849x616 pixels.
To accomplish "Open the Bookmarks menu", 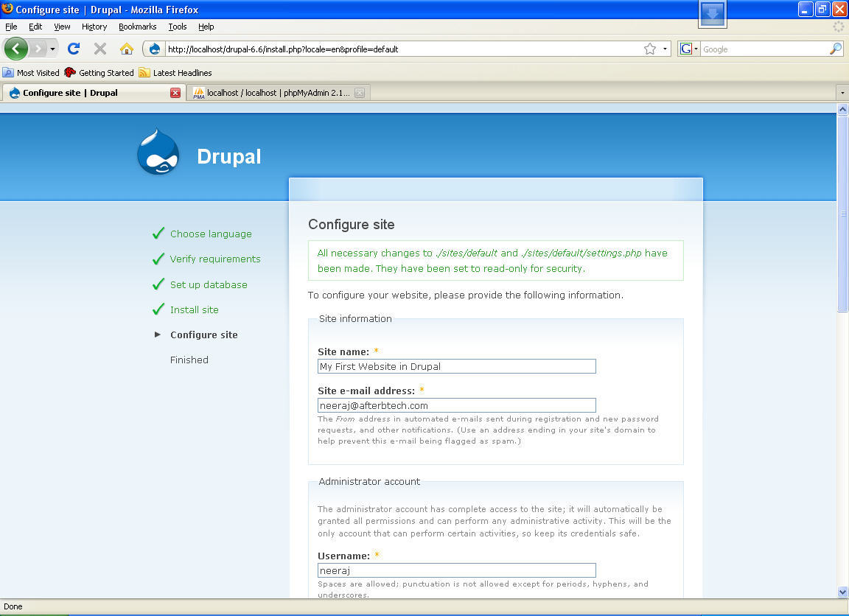I will tap(138, 27).
